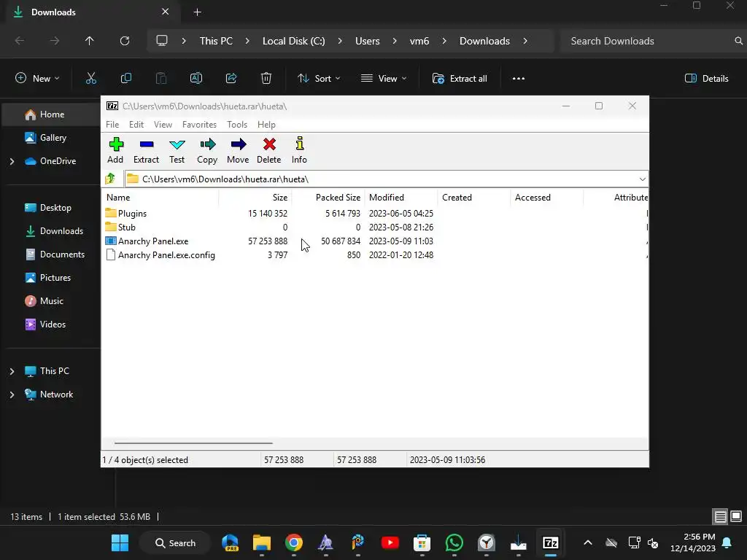Switch Explorer to details list view
The width and height of the screenshot is (747, 560).
tap(720, 516)
